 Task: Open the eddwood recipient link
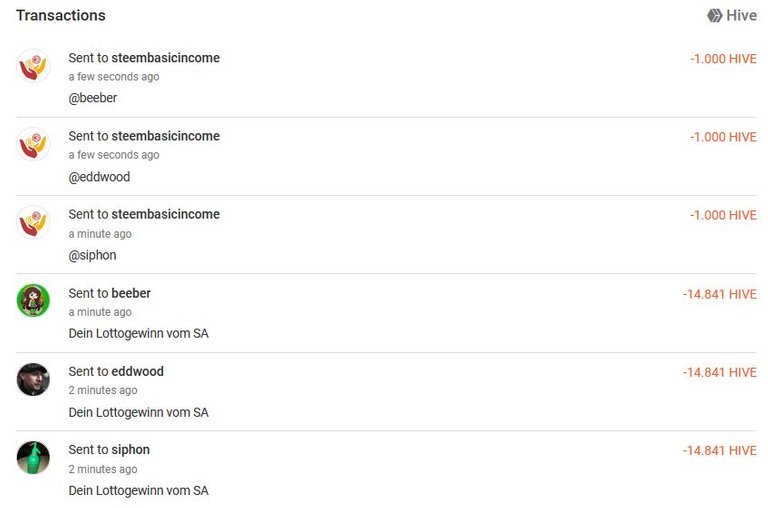pyautogui.click(x=138, y=371)
